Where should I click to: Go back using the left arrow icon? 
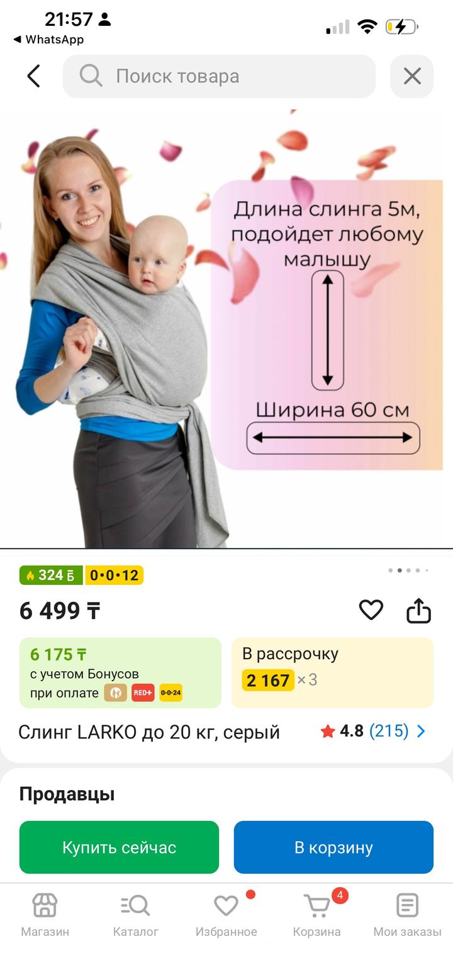pos(34,76)
